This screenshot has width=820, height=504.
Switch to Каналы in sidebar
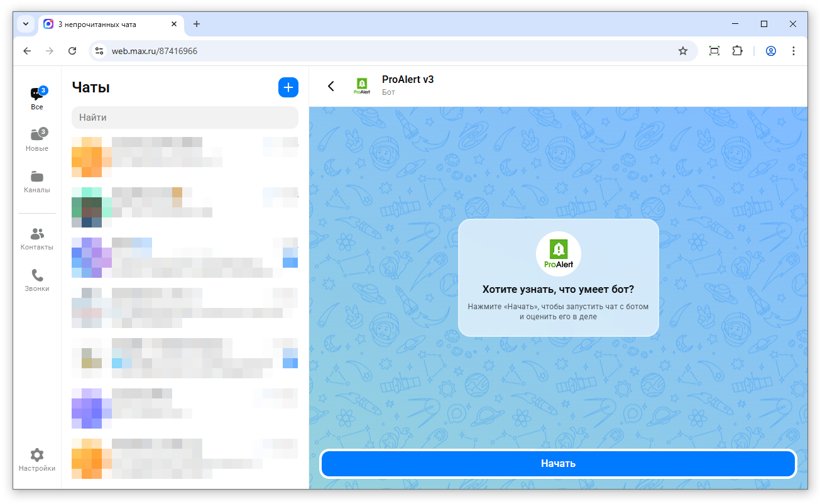[37, 181]
